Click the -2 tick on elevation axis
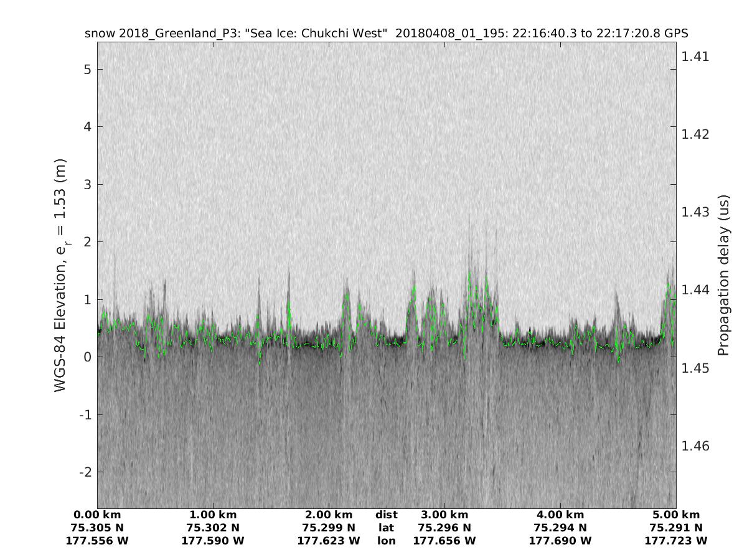This screenshot has width=747, height=560. (86, 472)
